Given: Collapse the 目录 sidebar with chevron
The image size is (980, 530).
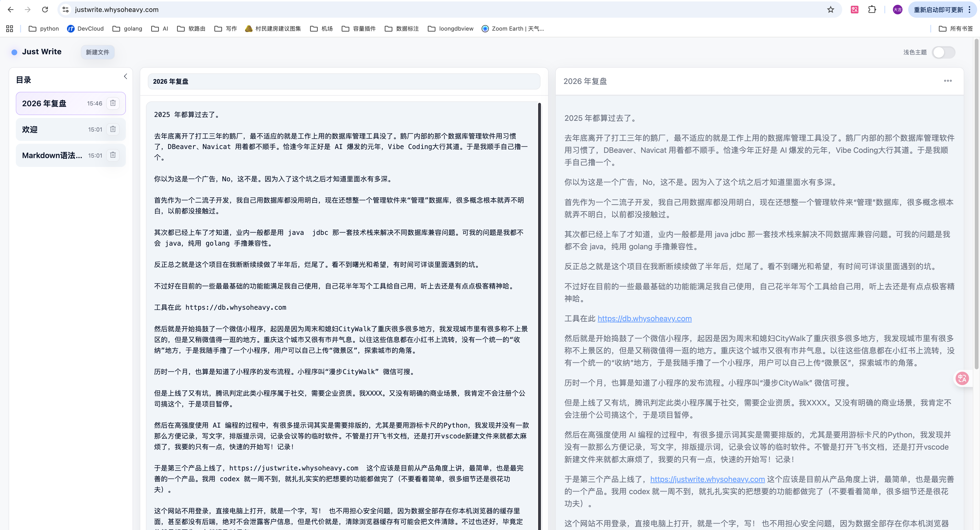Looking at the screenshot, I should tap(126, 77).
